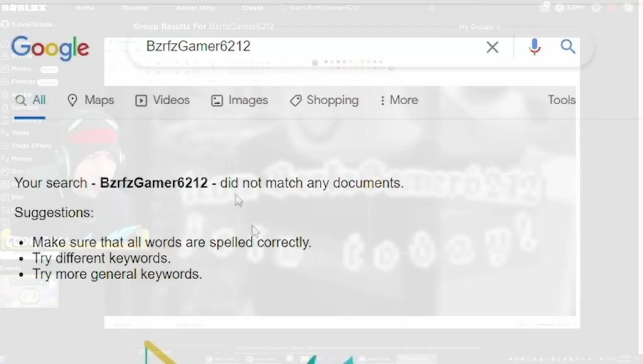
Task: Go to Roblox Avatar Shop
Action: (195, 8)
